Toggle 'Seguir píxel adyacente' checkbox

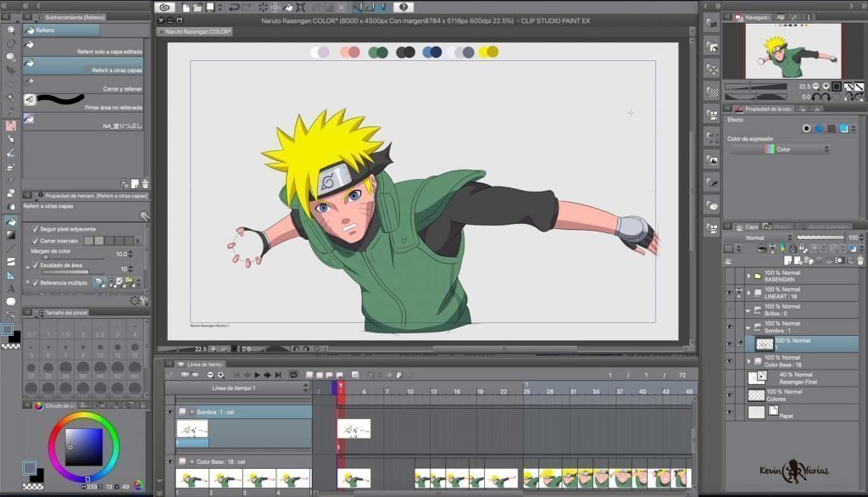36,229
